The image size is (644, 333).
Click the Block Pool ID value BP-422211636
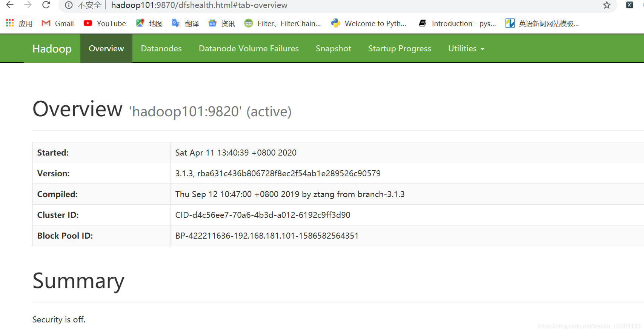267,236
